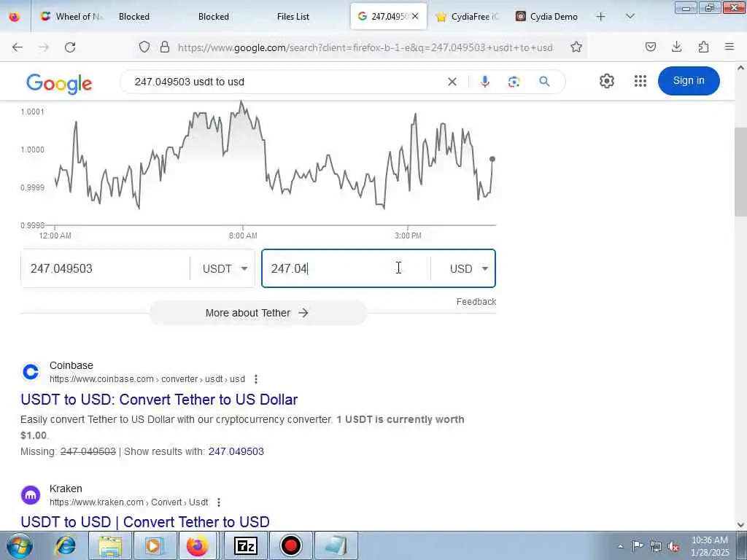Click the muted volume tray icon
747x560 pixels.
[673, 546]
